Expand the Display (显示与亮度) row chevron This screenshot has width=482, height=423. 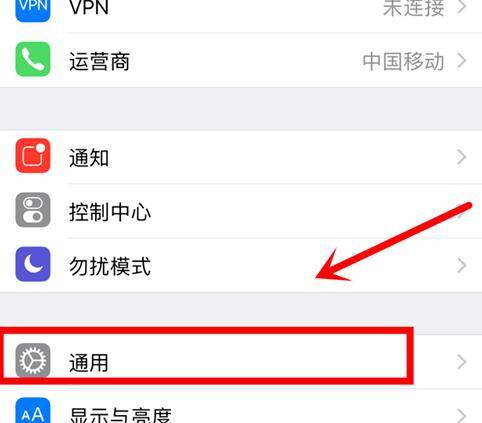click(x=461, y=415)
